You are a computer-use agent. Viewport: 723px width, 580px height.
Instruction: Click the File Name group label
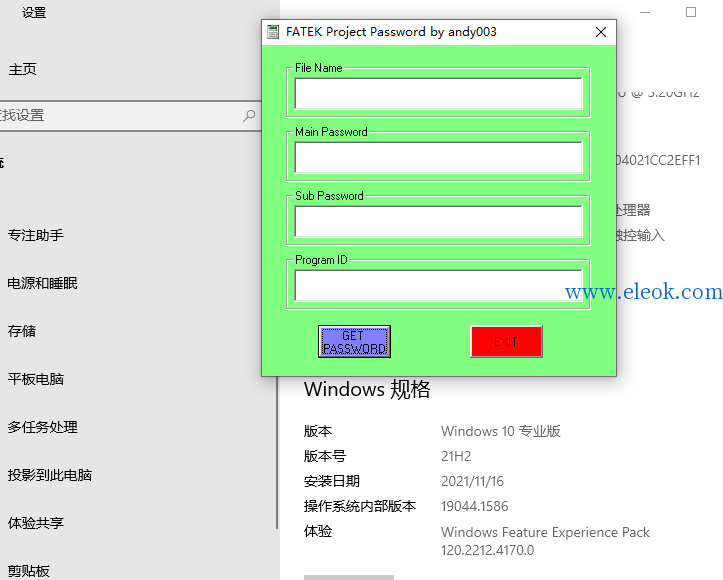319,68
